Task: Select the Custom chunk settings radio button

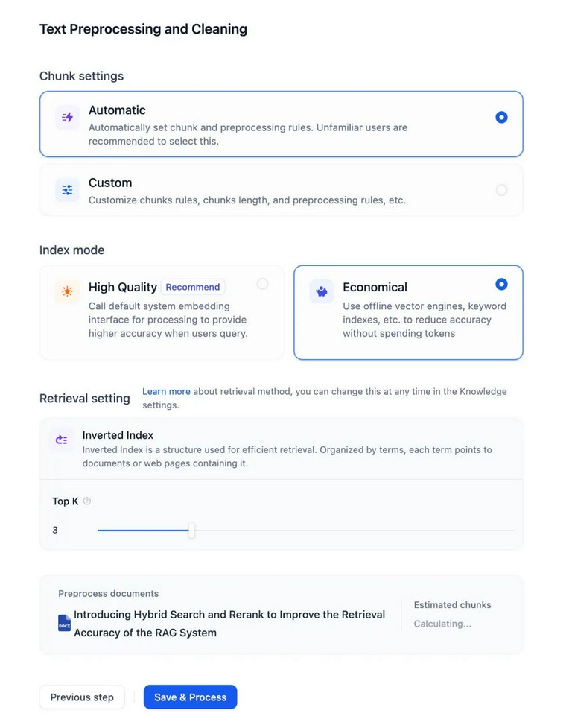Action: point(501,190)
